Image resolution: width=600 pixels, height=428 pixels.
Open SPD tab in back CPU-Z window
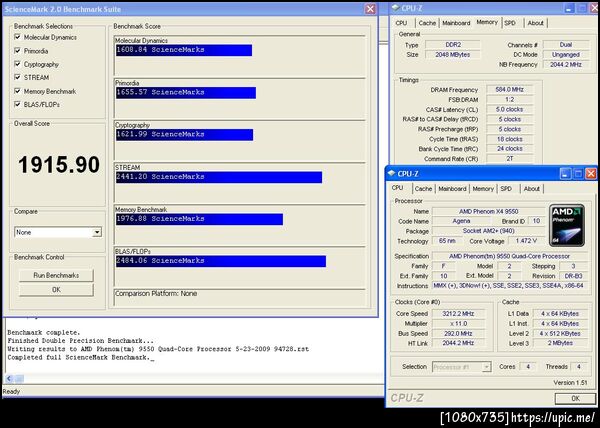510,23
